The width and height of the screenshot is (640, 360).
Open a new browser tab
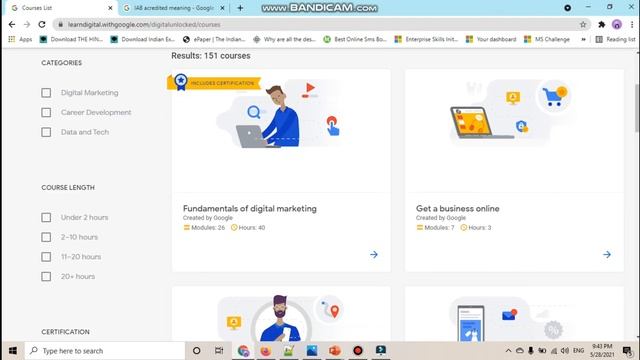pos(240,8)
